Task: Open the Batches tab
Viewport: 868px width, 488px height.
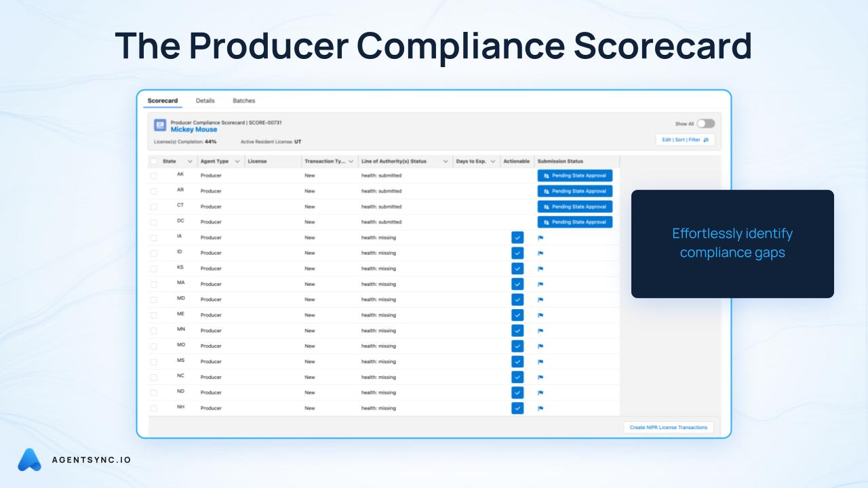Action: [x=244, y=100]
